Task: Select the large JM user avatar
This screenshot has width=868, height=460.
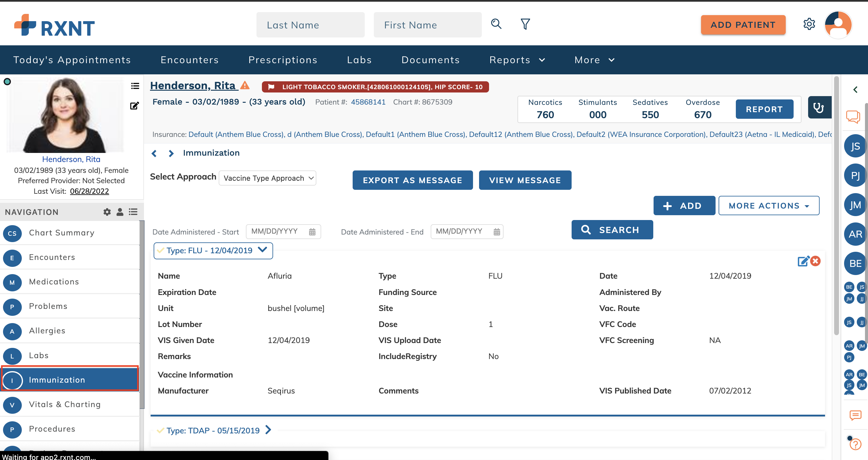Action: [x=855, y=205]
